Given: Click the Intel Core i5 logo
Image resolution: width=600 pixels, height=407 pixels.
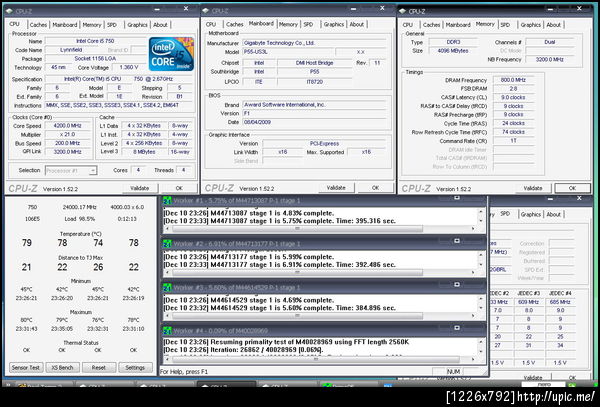Looking at the screenshot, I should [171, 54].
